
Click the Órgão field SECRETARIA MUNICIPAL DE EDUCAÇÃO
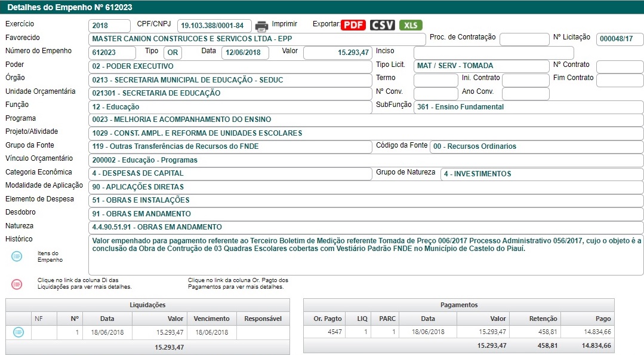(230, 80)
